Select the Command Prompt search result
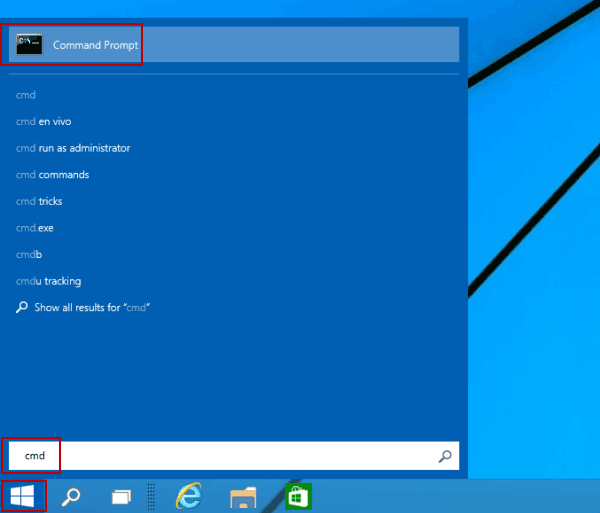 [x=234, y=44]
